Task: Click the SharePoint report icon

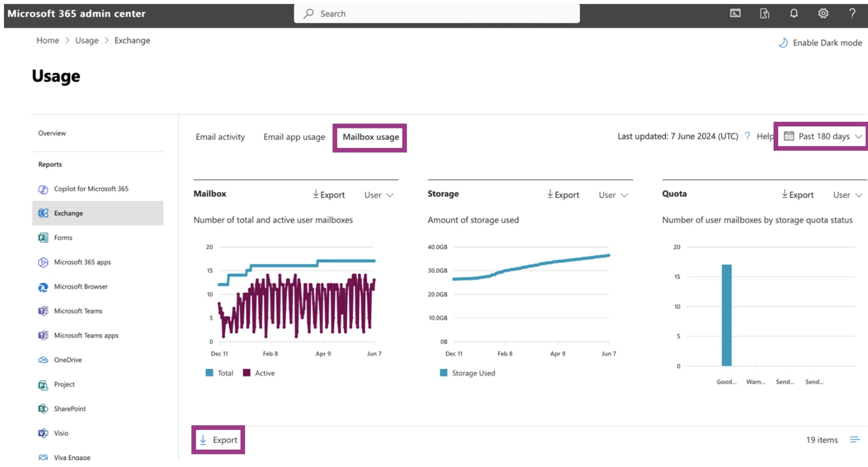Action: click(43, 409)
